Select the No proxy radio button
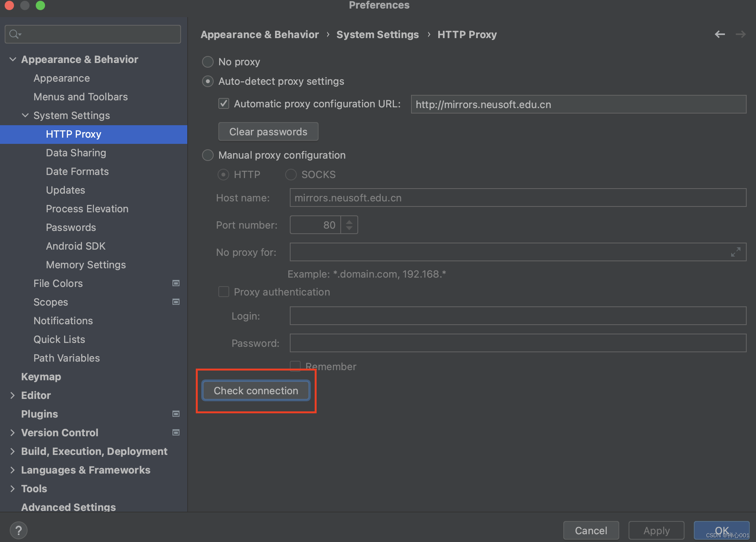 click(x=207, y=61)
